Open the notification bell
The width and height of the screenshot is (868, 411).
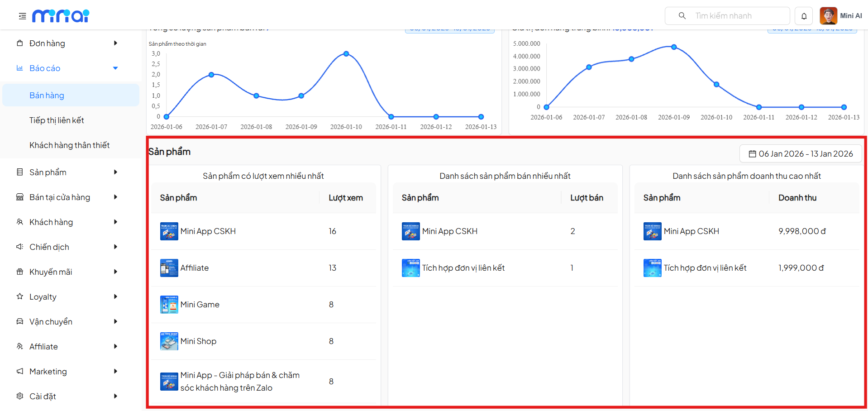[x=804, y=16]
